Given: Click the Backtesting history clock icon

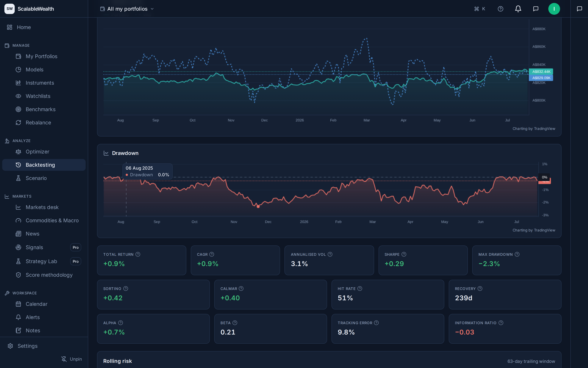Looking at the screenshot, I should click(18, 165).
